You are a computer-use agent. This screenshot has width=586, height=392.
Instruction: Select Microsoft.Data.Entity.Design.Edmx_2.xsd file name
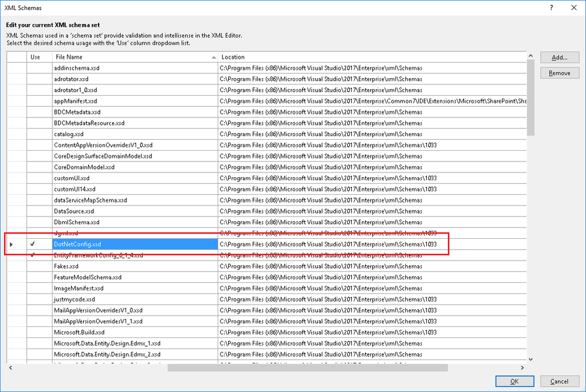(135, 354)
